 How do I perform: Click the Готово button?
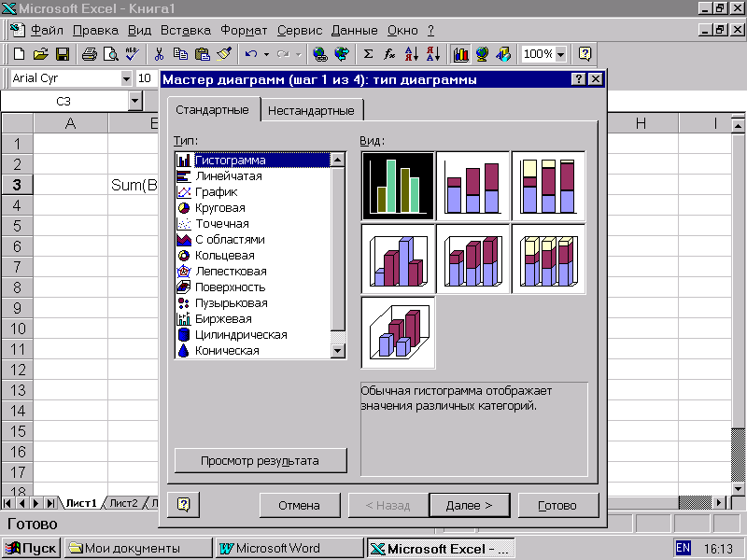(557, 505)
